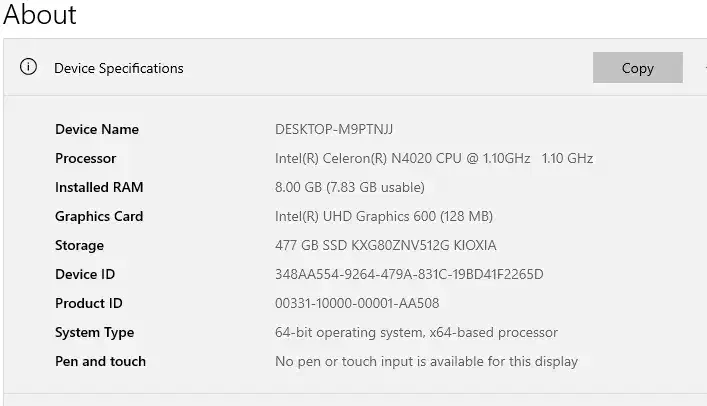
Task: Click the Product ID value 00331-10000-00001-AA508
Action: pyautogui.click(x=357, y=303)
